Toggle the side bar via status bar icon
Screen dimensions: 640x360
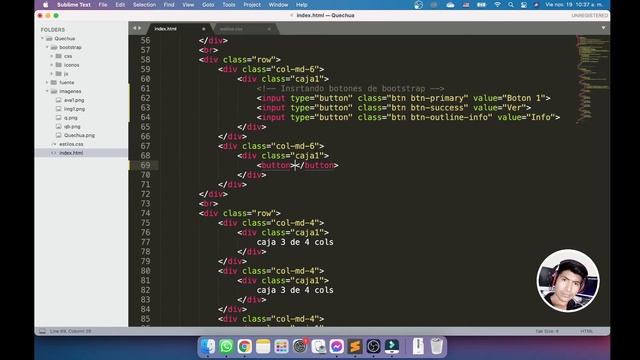click(42, 331)
